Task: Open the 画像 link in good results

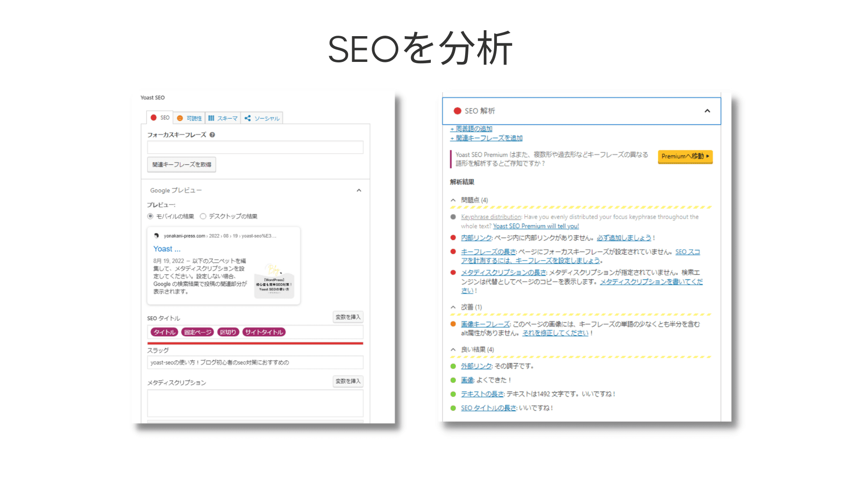Action: click(x=467, y=380)
